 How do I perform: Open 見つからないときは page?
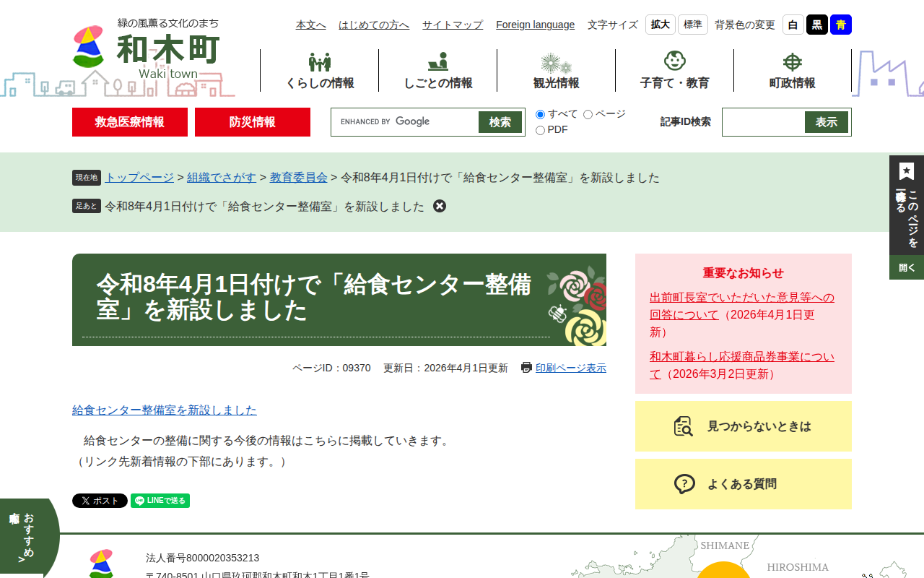click(x=744, y=426)
